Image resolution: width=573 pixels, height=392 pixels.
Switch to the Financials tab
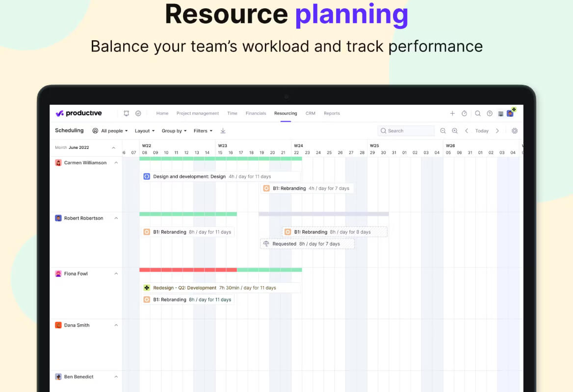(x=256, y=114)
